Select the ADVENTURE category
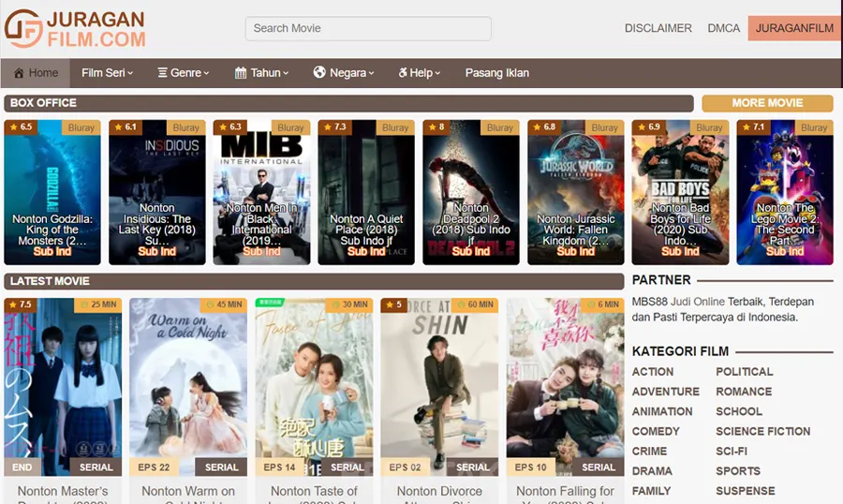 pos(666,392)
